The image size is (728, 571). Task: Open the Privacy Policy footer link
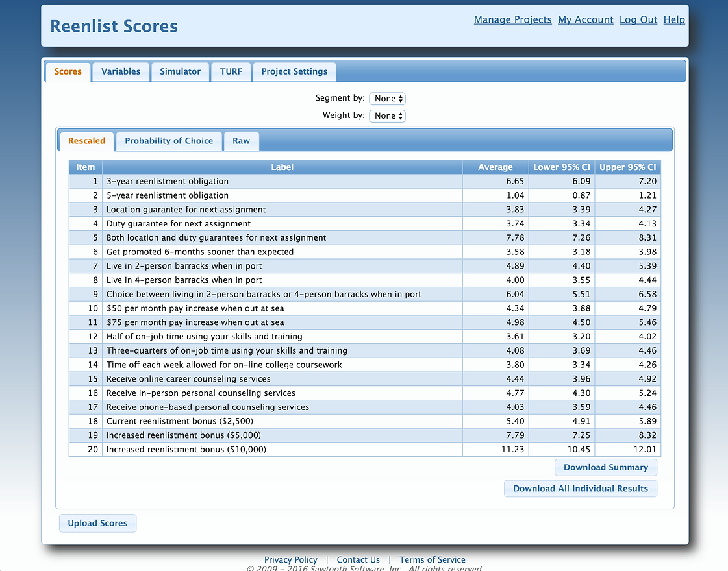pos(290,560)
